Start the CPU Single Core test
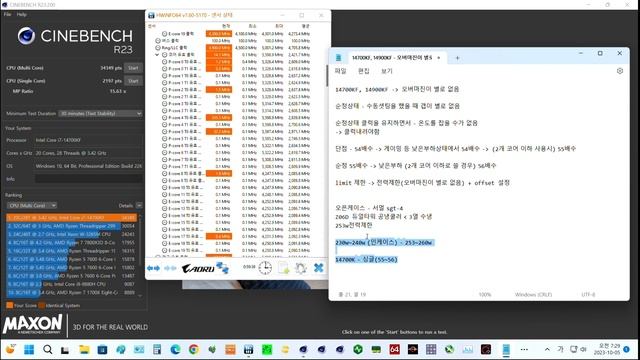The image size is (640, 360). (x=133, y=81)
